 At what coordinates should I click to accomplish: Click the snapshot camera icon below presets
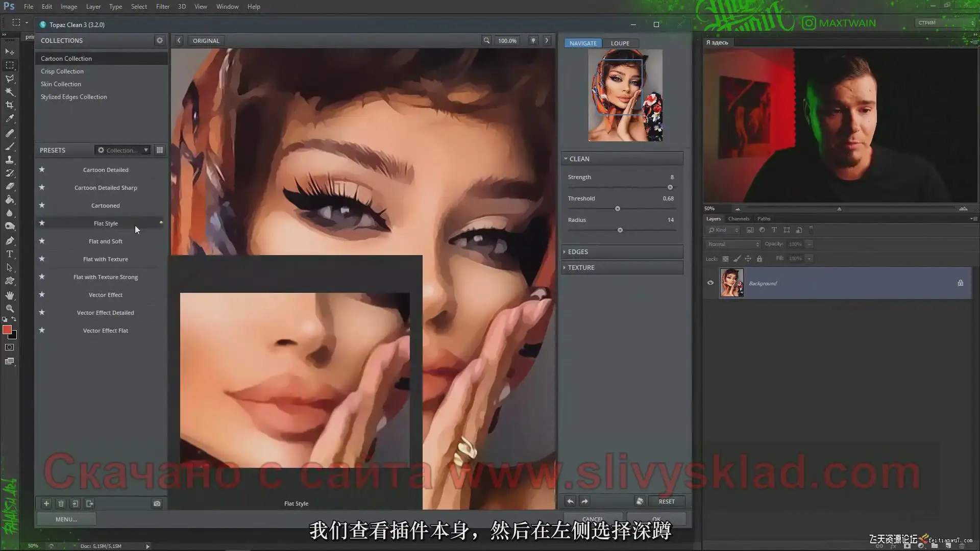[x=157, y=504]
